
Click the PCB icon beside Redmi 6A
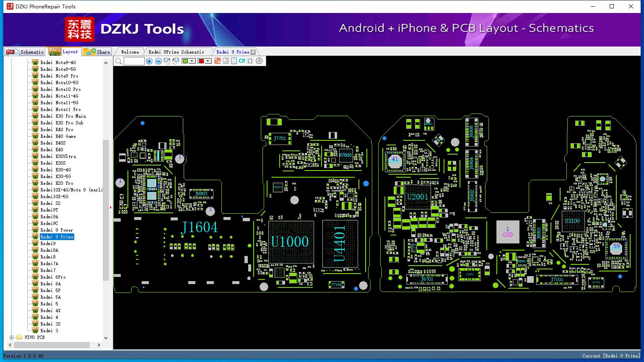(35, 284)
